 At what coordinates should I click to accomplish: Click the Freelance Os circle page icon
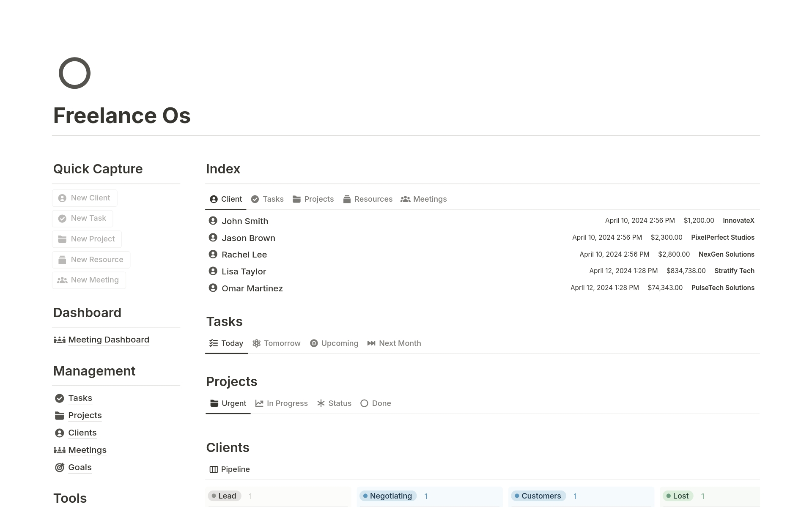74,73
